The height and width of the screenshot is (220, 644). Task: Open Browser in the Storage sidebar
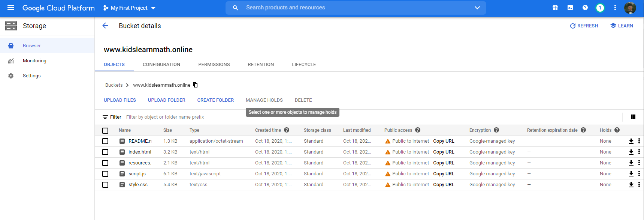coord(47,46)
